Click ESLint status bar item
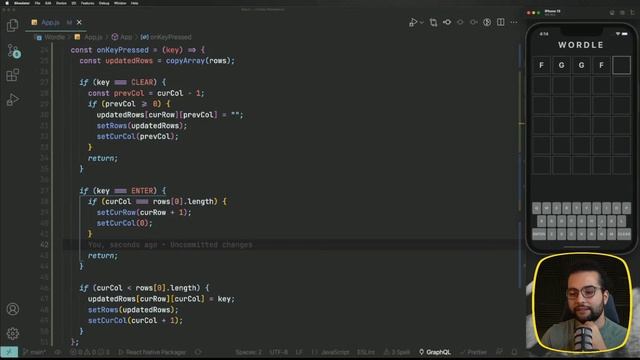This screenshot has height=360, width=640. pos(366,352)
